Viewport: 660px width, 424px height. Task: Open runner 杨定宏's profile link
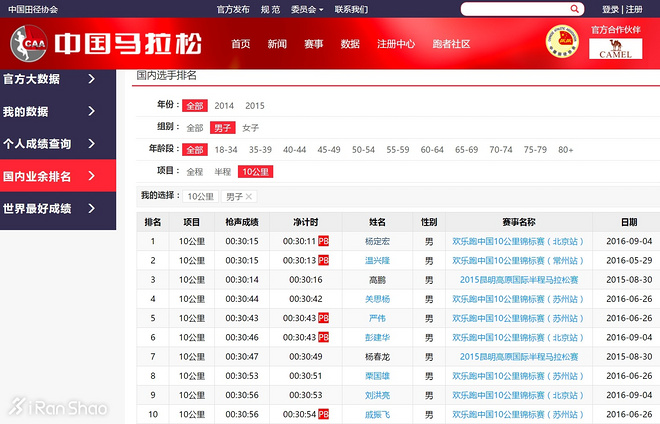[377, 241]
